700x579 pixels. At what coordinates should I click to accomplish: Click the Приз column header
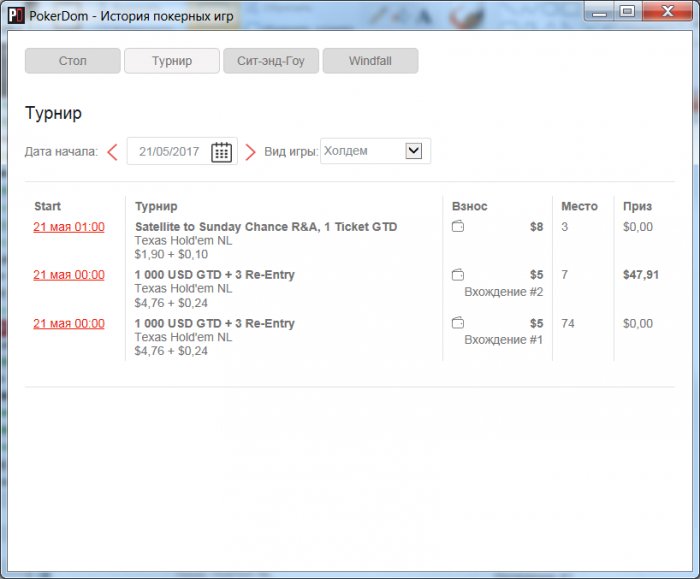638,206
